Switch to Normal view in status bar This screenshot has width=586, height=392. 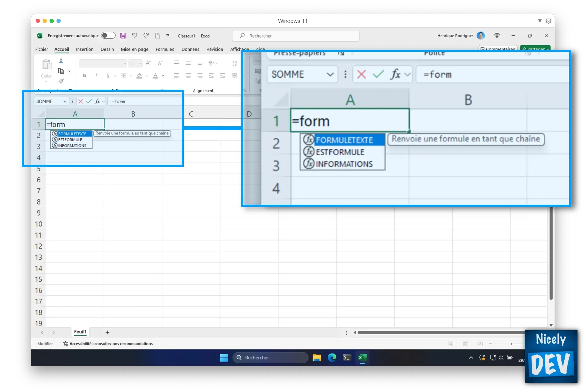coord(451,344)
